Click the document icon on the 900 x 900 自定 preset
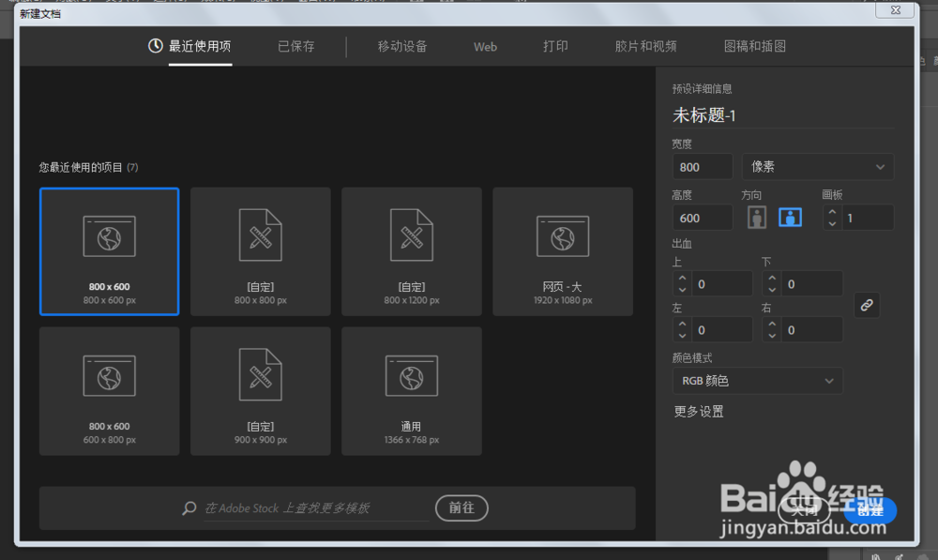This screenshot has height=560, width=938. point(260,375)
